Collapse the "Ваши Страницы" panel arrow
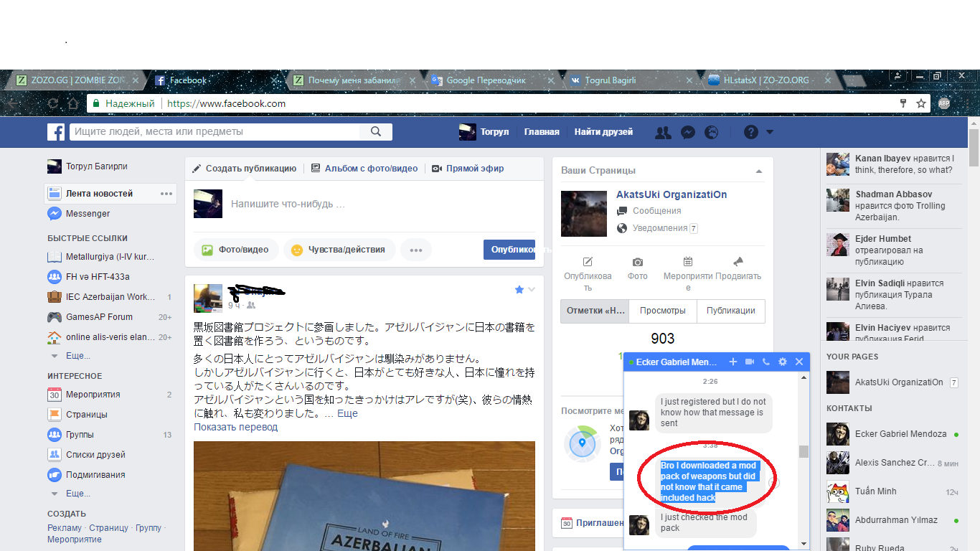 [x=759, y=171]
